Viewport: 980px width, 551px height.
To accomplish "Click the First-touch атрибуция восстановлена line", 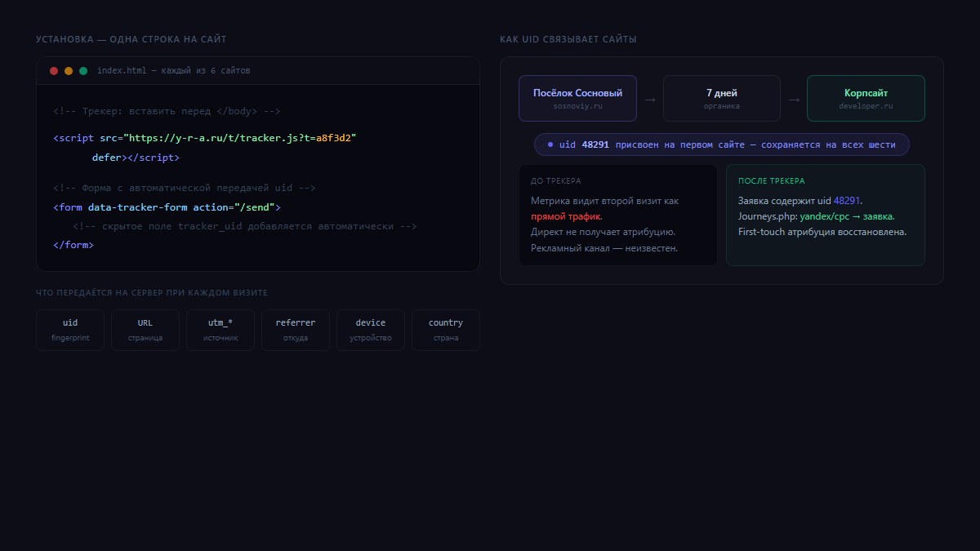I will click(x=822, y=232).
